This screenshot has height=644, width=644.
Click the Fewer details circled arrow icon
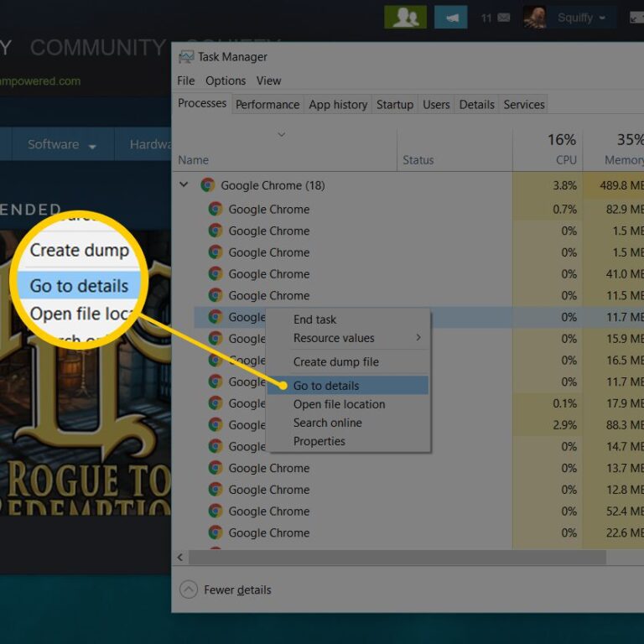click(189, 589)
